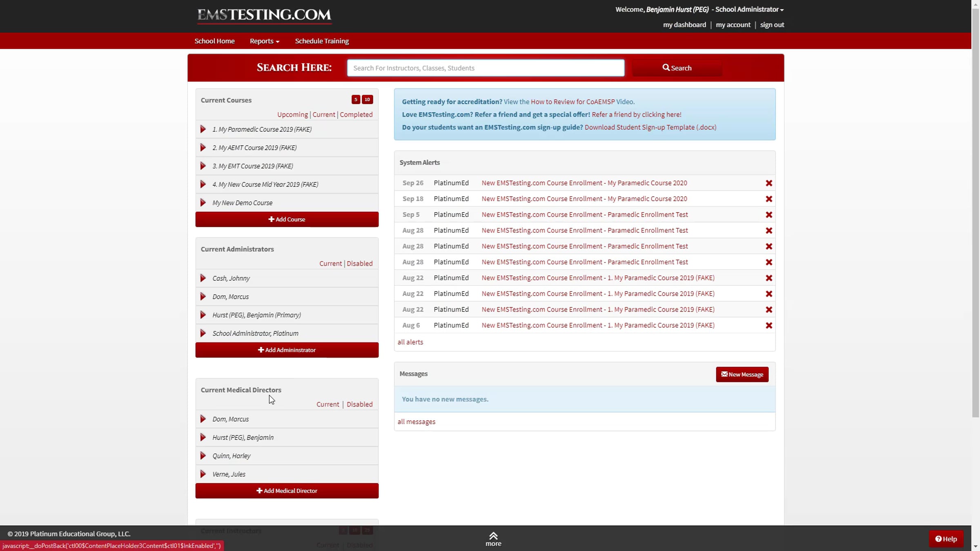Compose a New Message

[742, 375]
